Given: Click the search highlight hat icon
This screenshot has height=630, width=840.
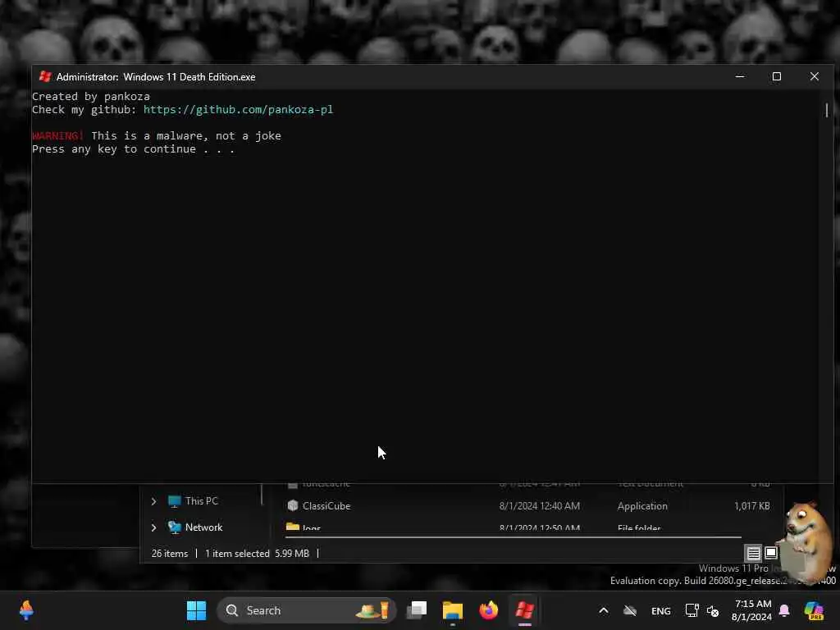Looking at the screenshot, I should [373, 610].
